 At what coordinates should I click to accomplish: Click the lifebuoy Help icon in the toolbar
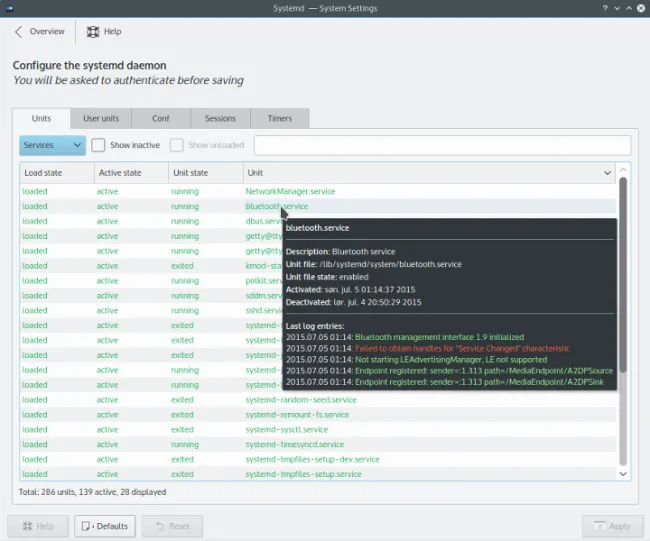point(93,31)
